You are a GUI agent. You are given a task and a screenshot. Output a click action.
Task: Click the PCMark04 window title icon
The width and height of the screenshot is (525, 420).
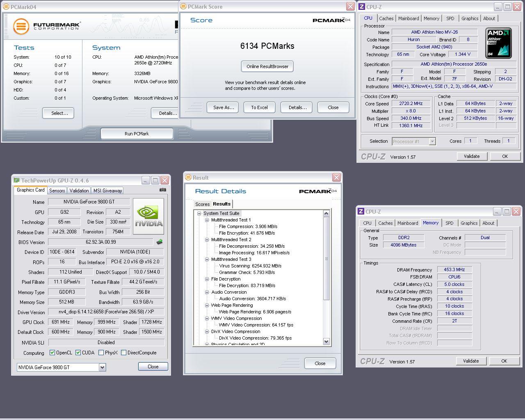[6, 7]
